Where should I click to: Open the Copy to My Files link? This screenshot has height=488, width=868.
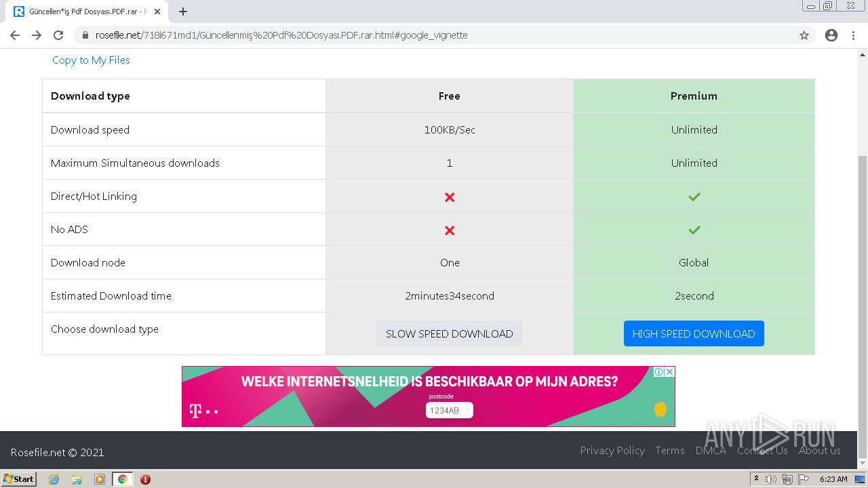(91, 60)
